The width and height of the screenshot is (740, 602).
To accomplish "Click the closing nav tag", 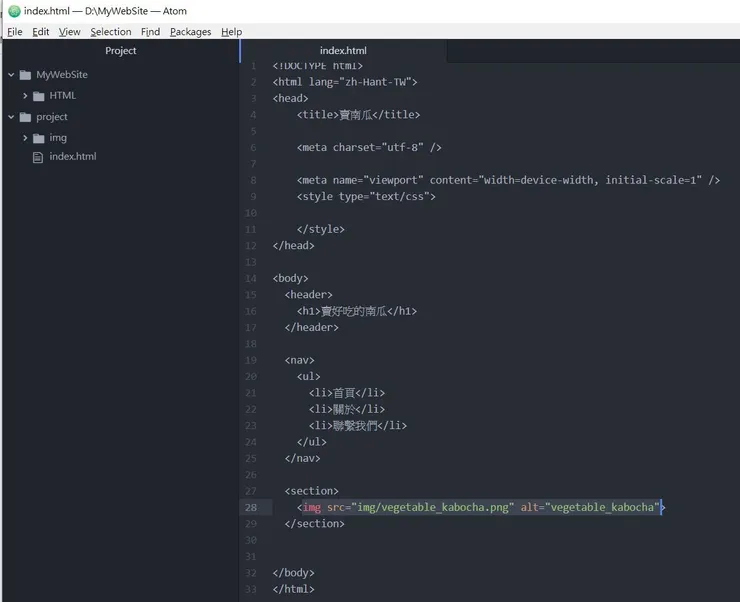I will pyautogui.click(x=303, y=458).
